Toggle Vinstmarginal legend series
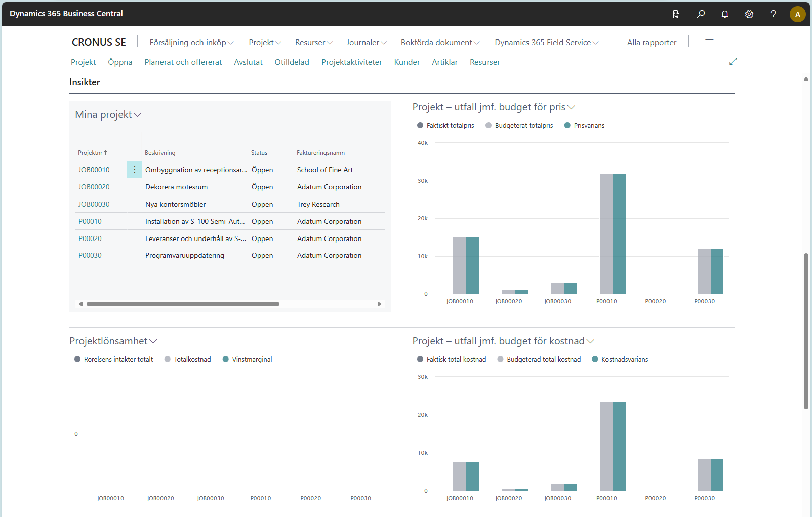The image size is (812, 517). pos(247,360)
